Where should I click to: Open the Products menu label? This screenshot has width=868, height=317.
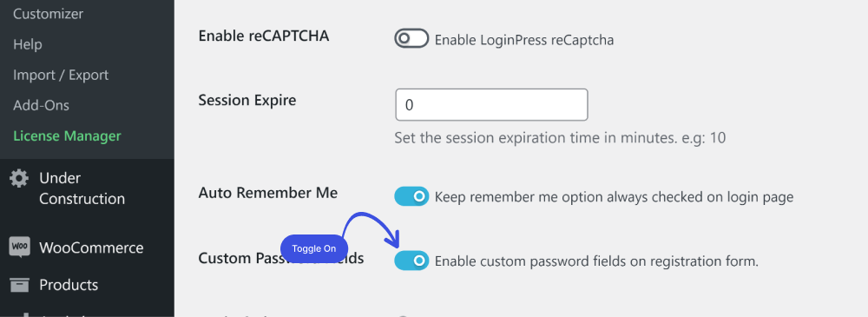[x=69, y=285]
